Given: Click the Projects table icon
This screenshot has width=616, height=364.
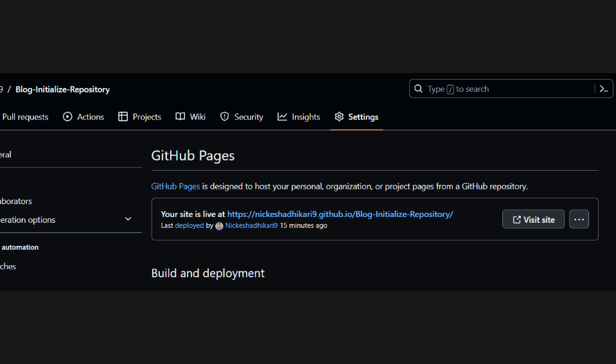Looking at the screenshot, I should pos(123,117).
